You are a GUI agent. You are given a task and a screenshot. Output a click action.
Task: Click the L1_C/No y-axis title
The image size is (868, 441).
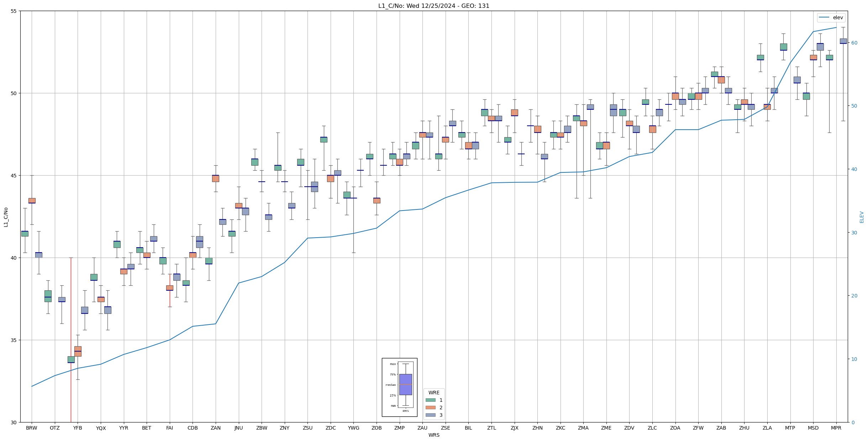pos(6,217)
